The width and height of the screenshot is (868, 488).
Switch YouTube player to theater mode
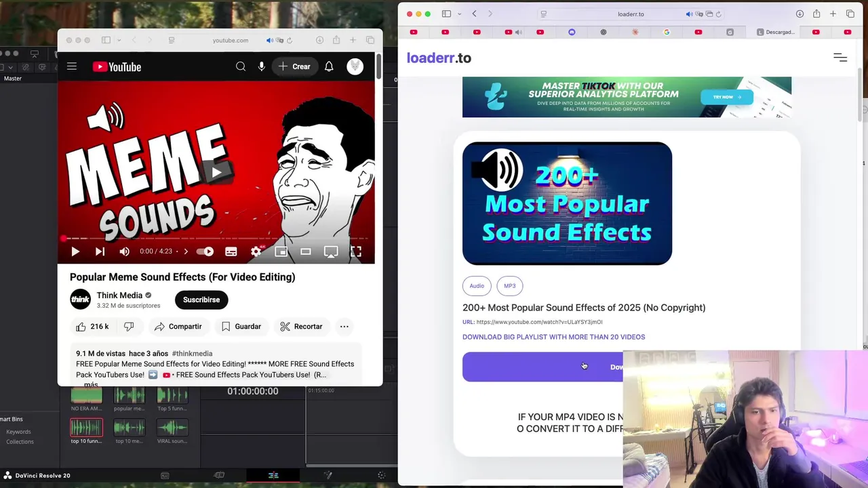click(x=306, y=251)
